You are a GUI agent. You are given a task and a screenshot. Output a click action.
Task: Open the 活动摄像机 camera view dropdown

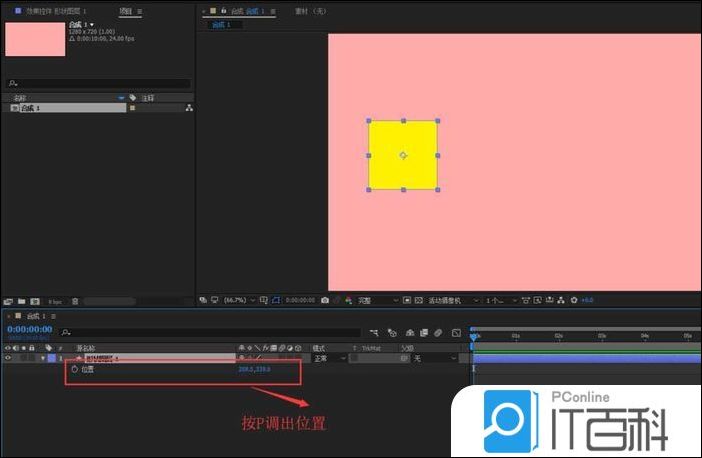click(x=452, y=299)
